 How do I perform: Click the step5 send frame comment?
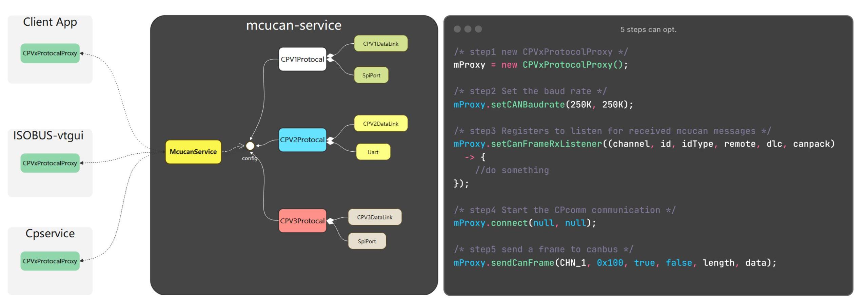[544, 249]
